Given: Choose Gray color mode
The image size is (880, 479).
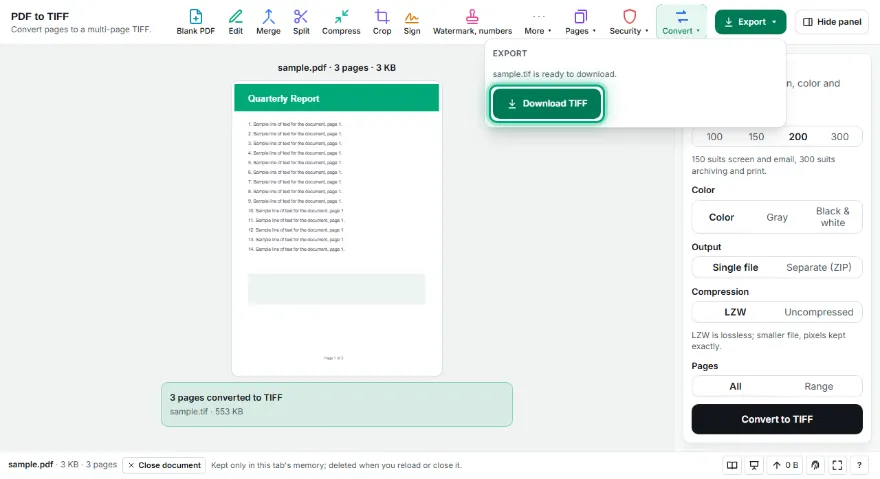Looking at the screenshot, I should pyautogui.click(x=777, y=217).
